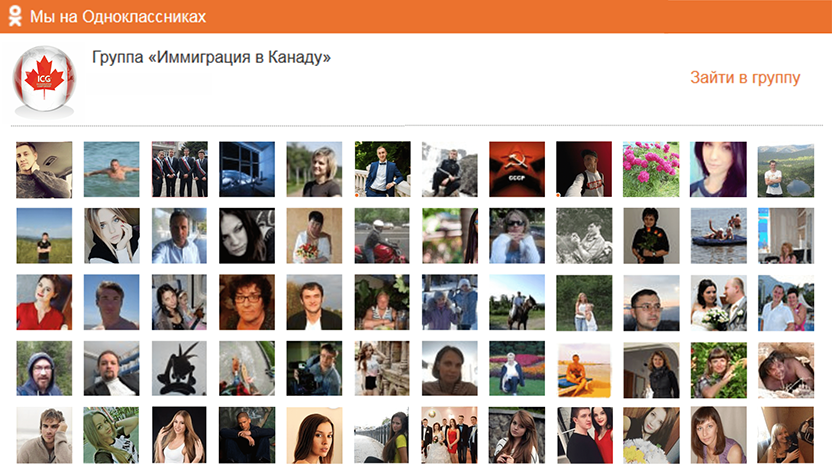Open the red CCCP flag avatar

coord(516,169)
